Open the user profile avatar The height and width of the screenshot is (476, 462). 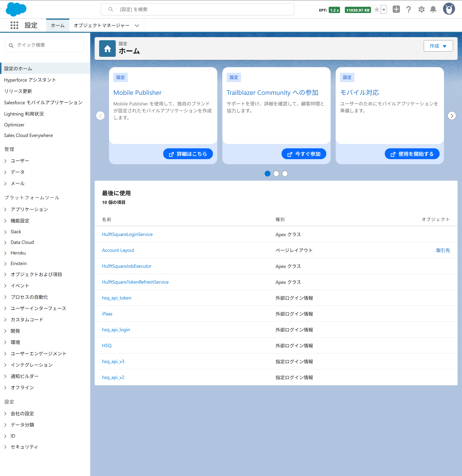pos(449,9)
